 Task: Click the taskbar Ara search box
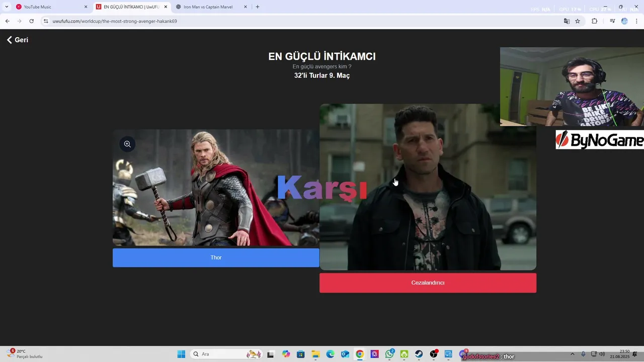[227, 354]
